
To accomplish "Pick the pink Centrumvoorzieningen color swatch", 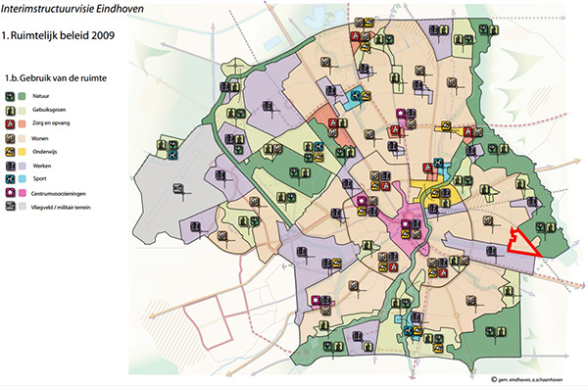I will pos(23,193).
